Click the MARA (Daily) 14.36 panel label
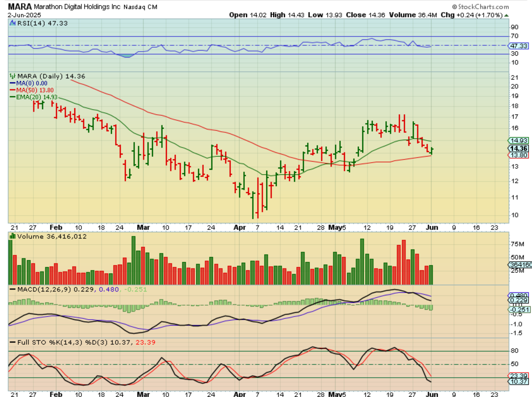Viewport: 532px width, 397px height. pos(51,76)
